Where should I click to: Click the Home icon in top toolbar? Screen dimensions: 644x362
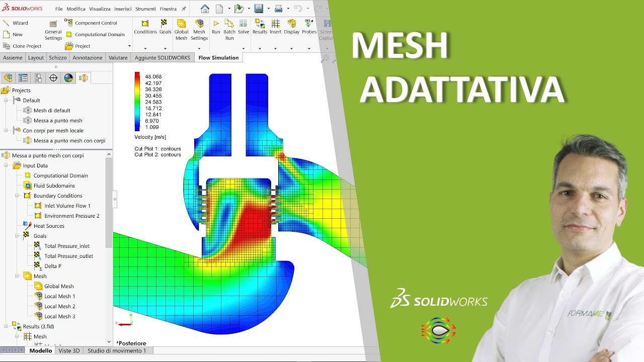[x=205, y=9]
